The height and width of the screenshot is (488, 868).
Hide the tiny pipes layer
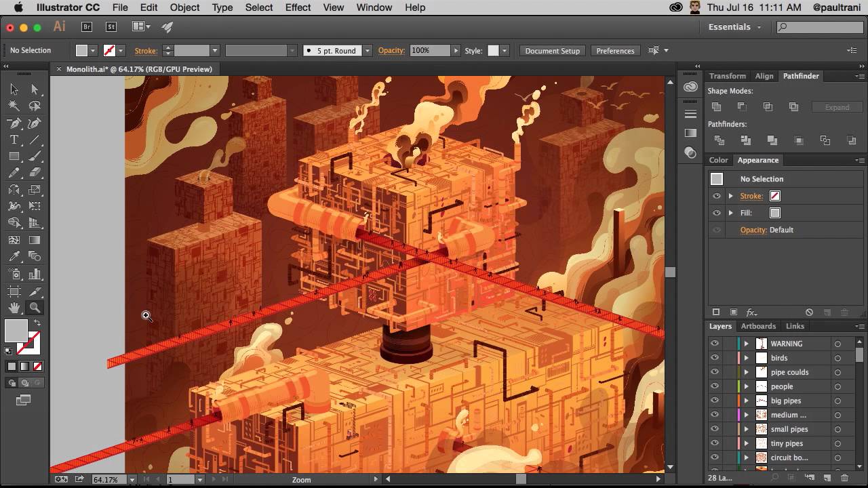tap(714, 443)
